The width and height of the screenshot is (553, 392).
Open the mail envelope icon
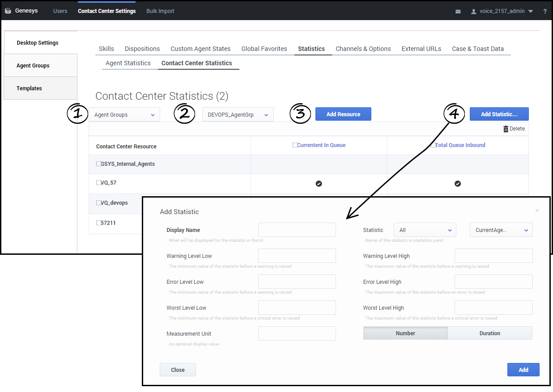[x=458, y=12]
